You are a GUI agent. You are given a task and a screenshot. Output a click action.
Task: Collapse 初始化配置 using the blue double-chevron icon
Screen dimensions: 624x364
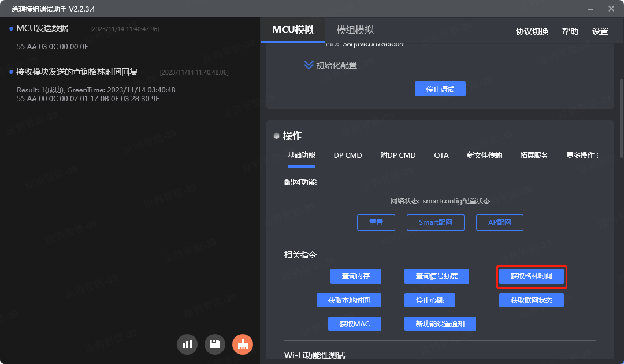click(308, 65)
